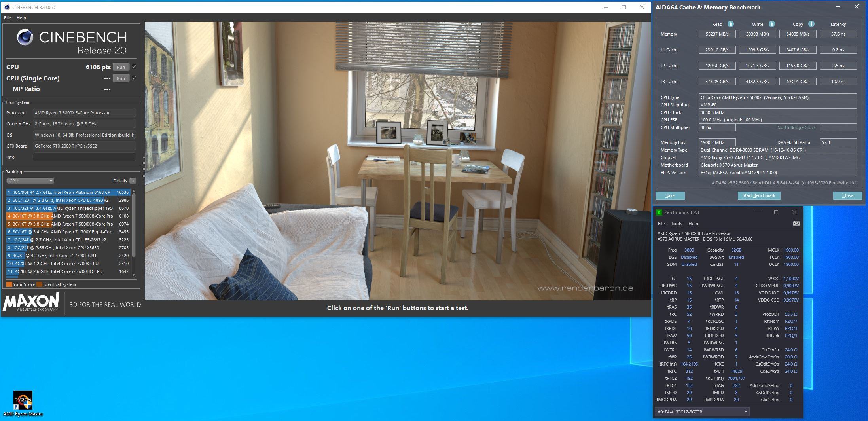
Task: Open the Cinebench Help menu
Action: 21,18
